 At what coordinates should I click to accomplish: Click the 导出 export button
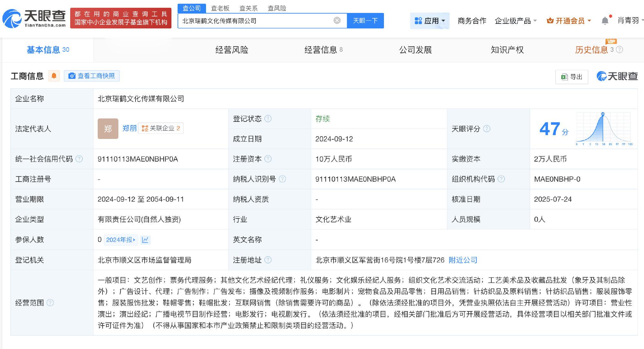tap(572, 77)
